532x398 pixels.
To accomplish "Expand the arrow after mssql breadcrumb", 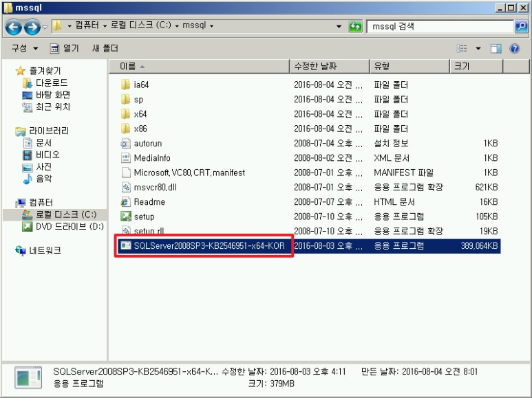I will click(x=211, y=25).
